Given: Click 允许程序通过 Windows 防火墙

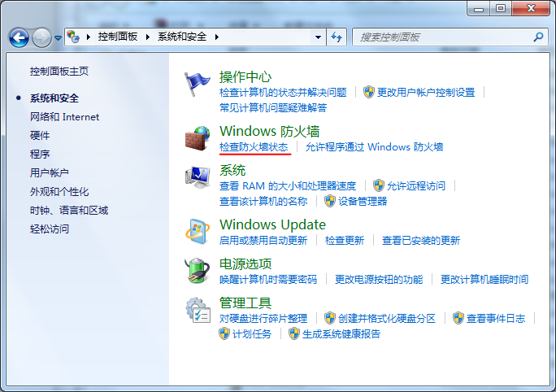Looking at the screenshot, I should click(375, 147).
